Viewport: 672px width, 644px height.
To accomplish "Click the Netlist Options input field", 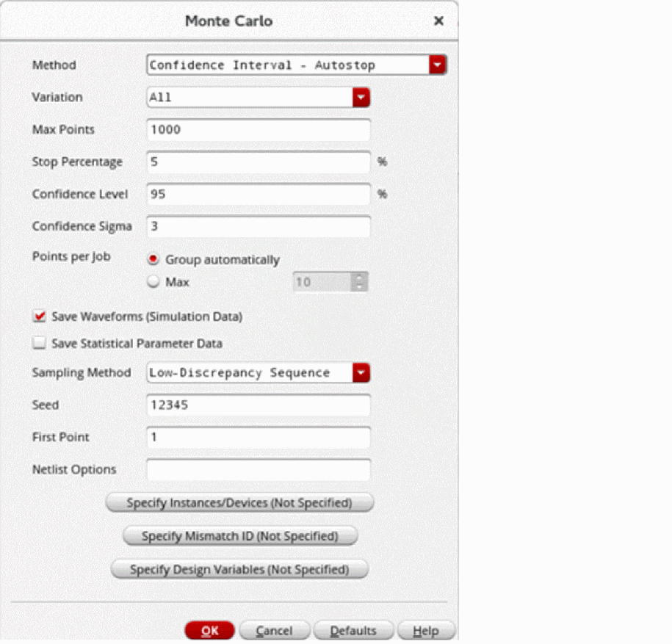I will tap(259, 470).
